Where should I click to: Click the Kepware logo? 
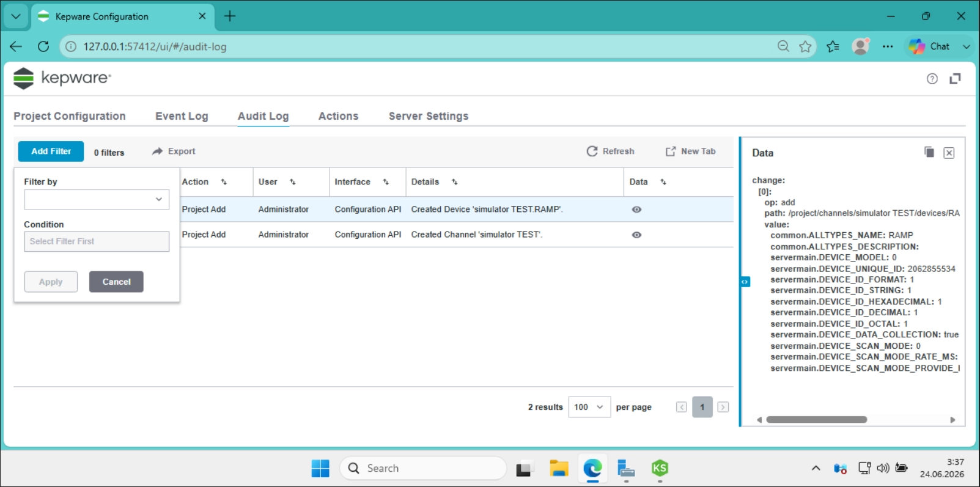tap(62, 78)
